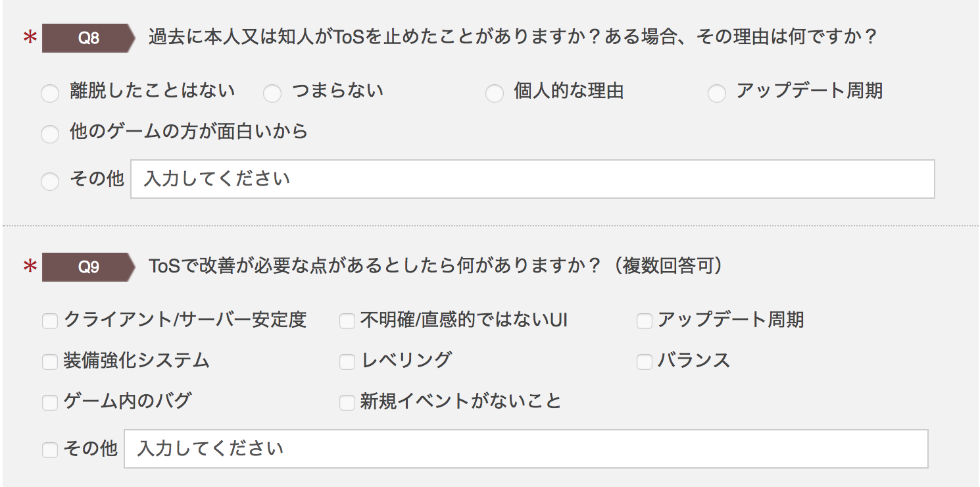
Task: Click the Q9 その他 text input field
Action: tap(526, 449)
